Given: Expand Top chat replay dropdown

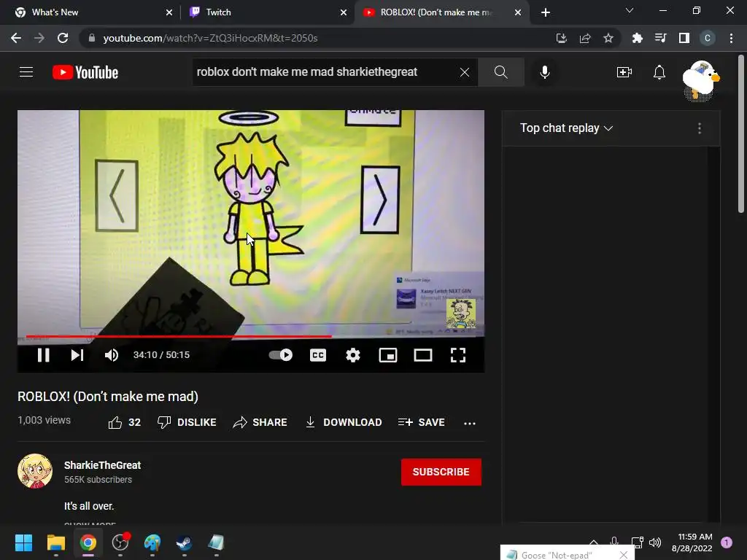Looking at the screenshot, I should pos(566,128).
